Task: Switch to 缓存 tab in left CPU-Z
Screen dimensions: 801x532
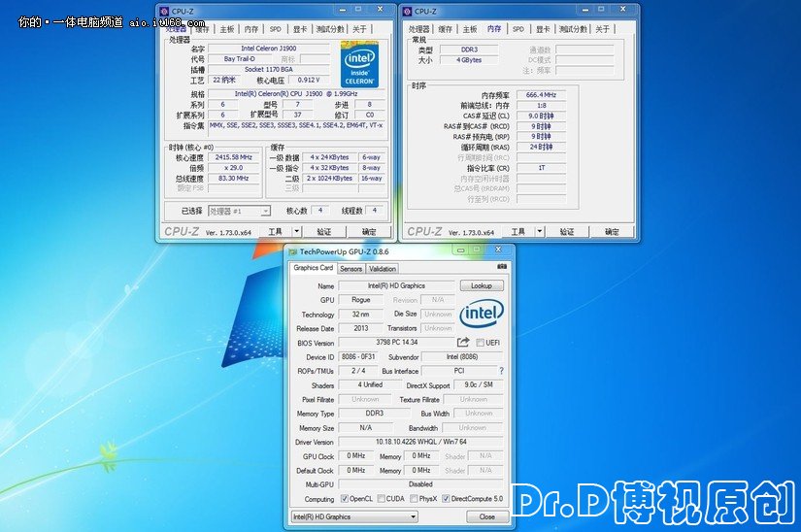Action: pyautogui.click(x=202, y=29)
